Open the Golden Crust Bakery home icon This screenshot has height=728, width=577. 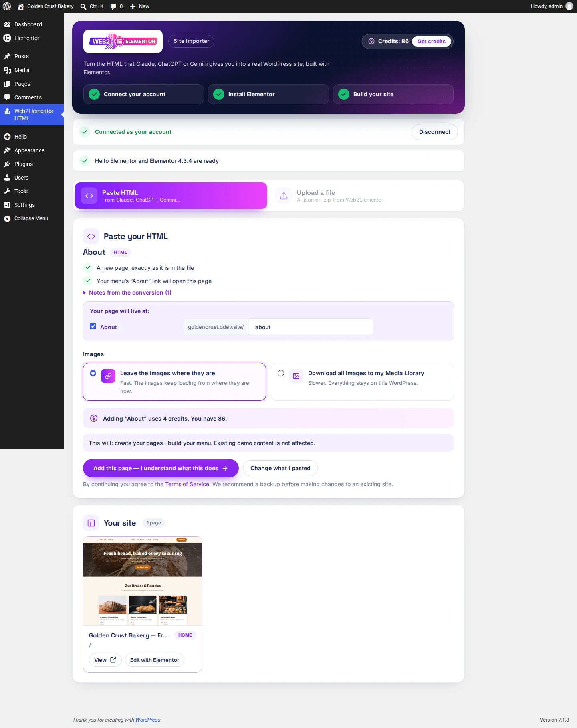tap(21, 6)
